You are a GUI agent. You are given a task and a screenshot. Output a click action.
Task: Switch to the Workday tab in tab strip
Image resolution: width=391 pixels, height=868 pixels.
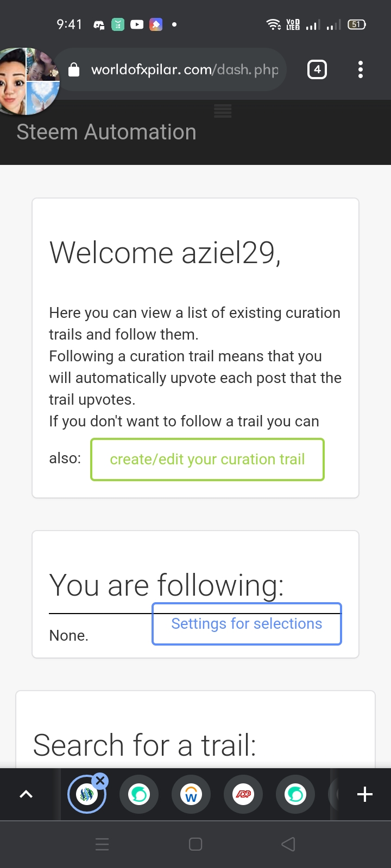191,795
